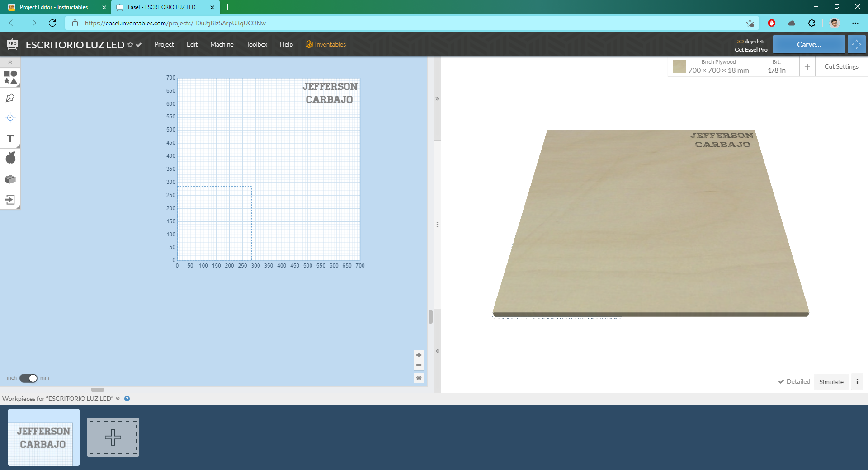Click the Import file icon
Screen dimensions: 868x470
(10, 199)
